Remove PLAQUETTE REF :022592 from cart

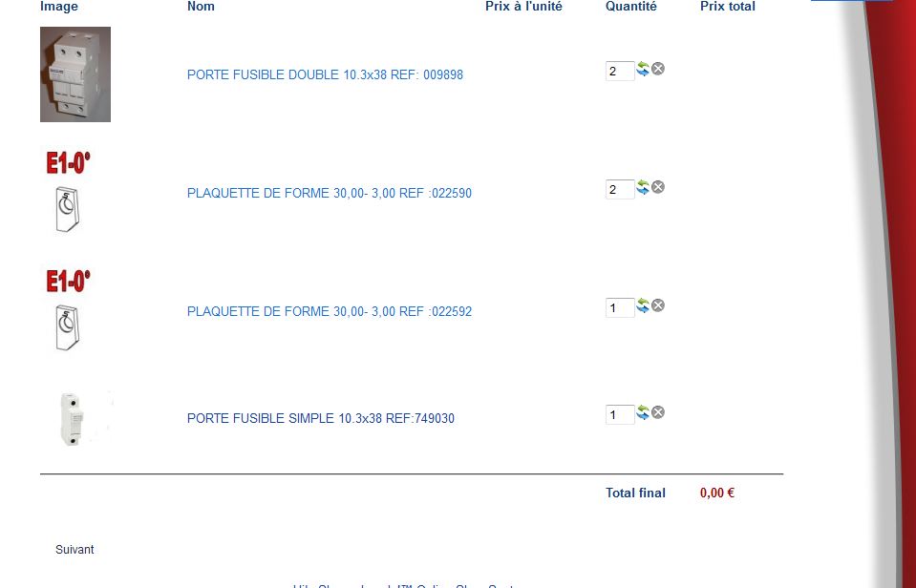pyautogui.click(x=658, y=305)
